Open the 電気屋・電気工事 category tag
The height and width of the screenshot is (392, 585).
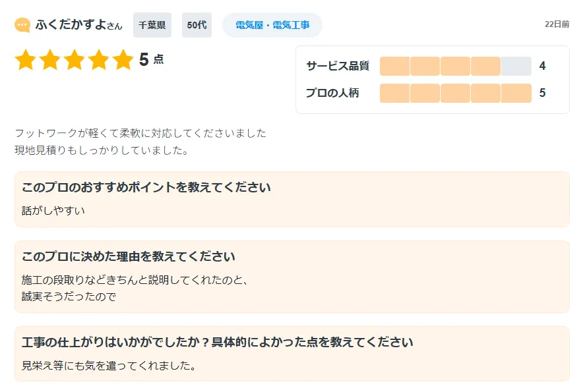pyautogui.click(x=272, y=25)
